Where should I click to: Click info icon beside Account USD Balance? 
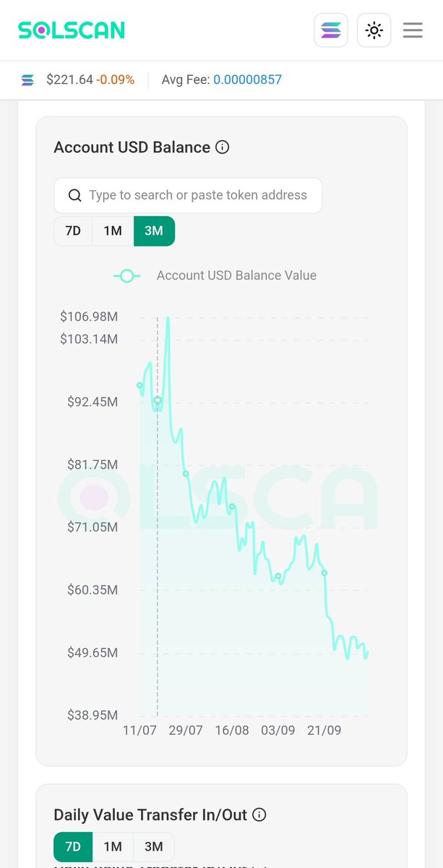coord(223,148)
